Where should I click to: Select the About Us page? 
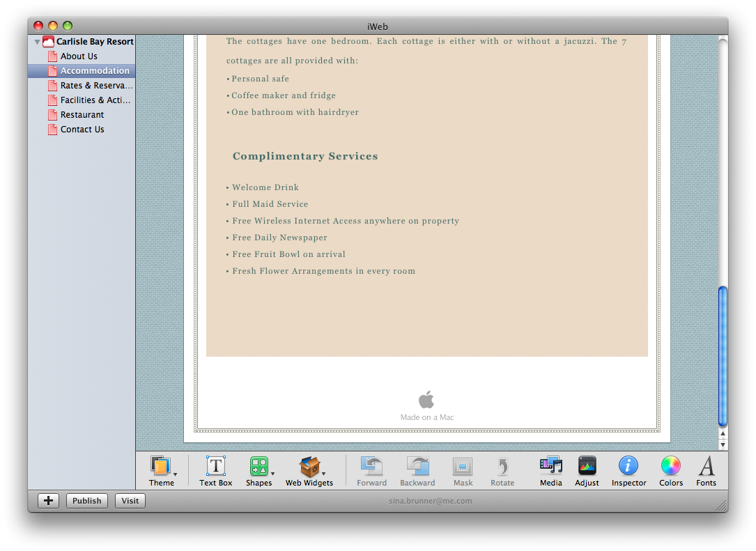point(79,56)
